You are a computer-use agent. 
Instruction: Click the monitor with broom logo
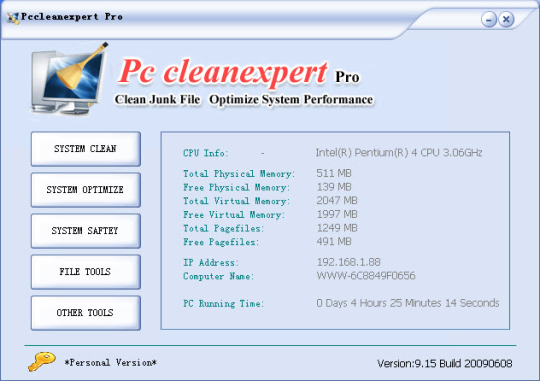(70, 79)
